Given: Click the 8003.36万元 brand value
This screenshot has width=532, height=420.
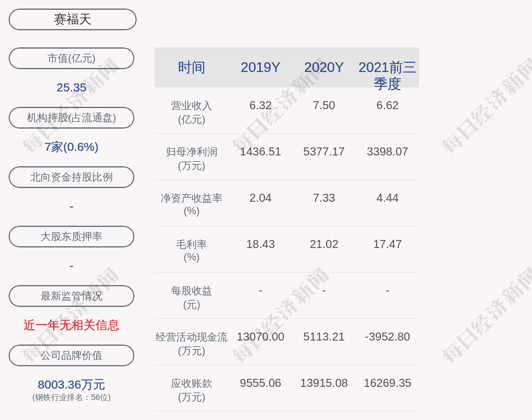Looking at the screenshot, I should pos(72,385).
